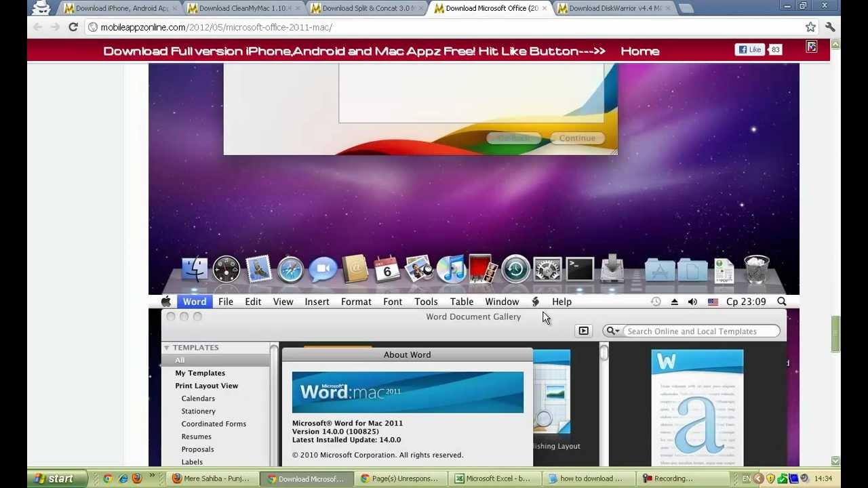Open Photo Booth icon in the dock
Image resolution: width=868 pixels, height=488 pixels.
point(483,269)
